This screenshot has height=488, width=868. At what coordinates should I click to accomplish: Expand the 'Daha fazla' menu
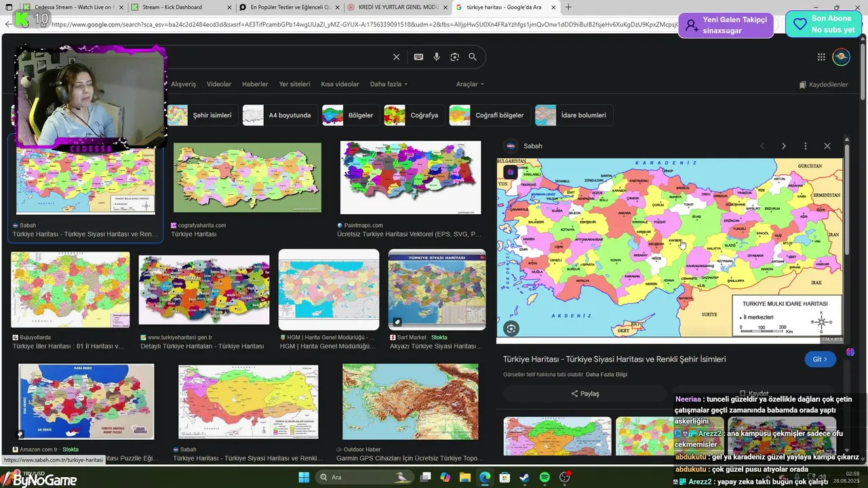coord(389,84)
